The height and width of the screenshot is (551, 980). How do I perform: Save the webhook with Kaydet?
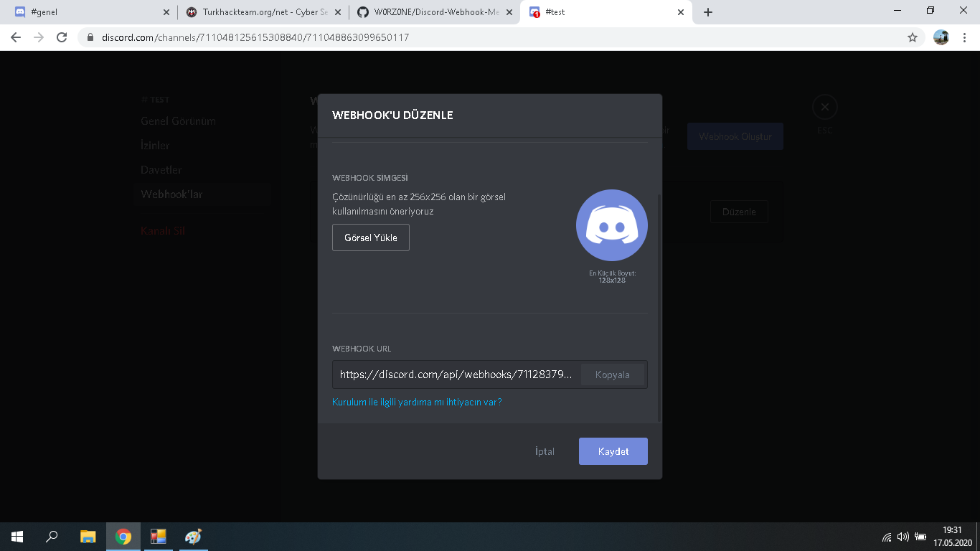click(613, 451)
